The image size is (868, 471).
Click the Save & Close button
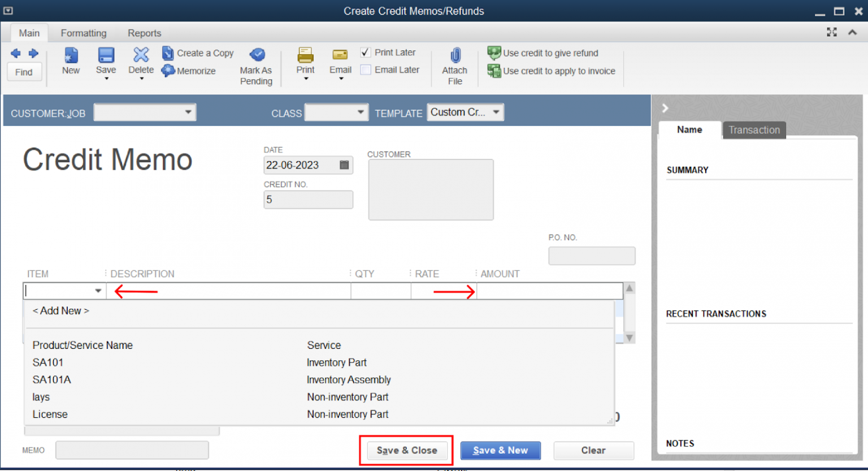[406, 450]
